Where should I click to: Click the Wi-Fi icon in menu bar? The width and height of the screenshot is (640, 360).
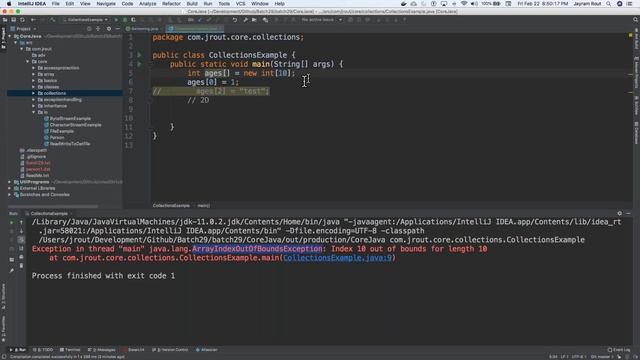[x=464, y=4]
